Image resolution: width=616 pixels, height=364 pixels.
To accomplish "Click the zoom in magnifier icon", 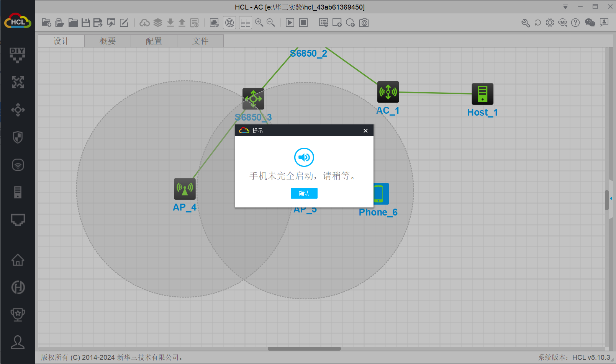I will (x=259, y=23).
